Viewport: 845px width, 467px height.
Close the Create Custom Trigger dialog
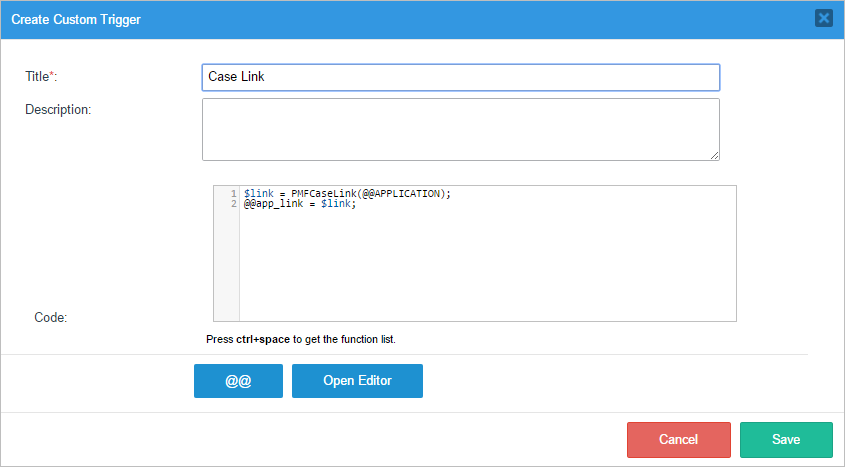pos(823,18)
